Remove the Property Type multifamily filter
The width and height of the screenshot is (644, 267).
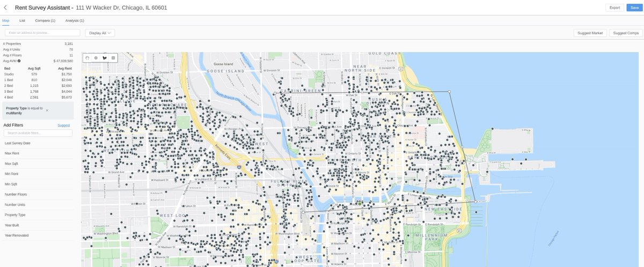pos(47,110)
